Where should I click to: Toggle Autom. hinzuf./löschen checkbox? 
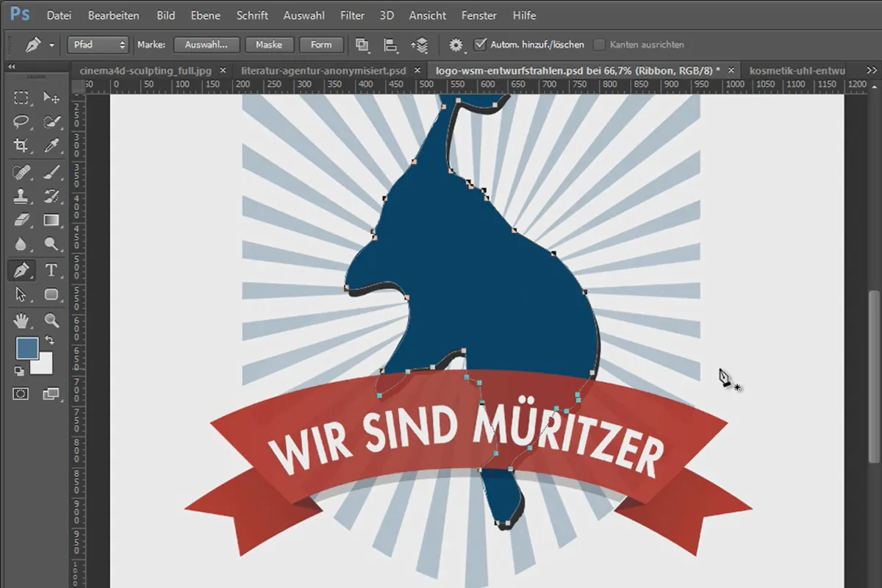[481, 45]
